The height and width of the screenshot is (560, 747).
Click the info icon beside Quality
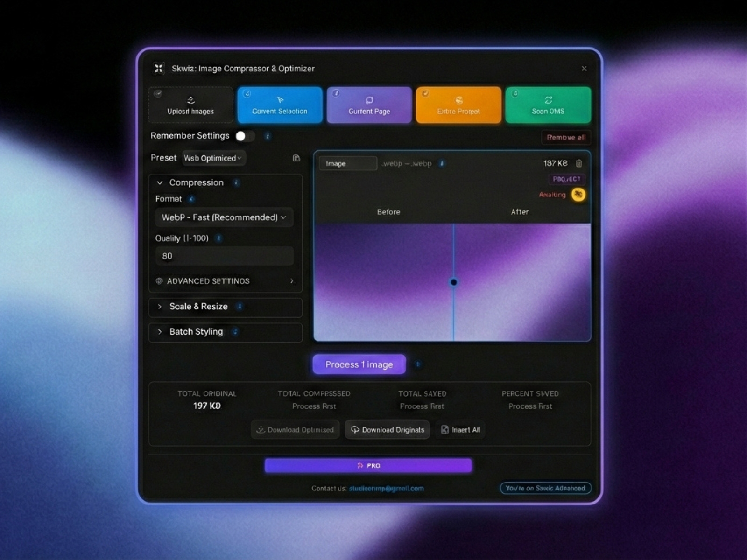219,238
